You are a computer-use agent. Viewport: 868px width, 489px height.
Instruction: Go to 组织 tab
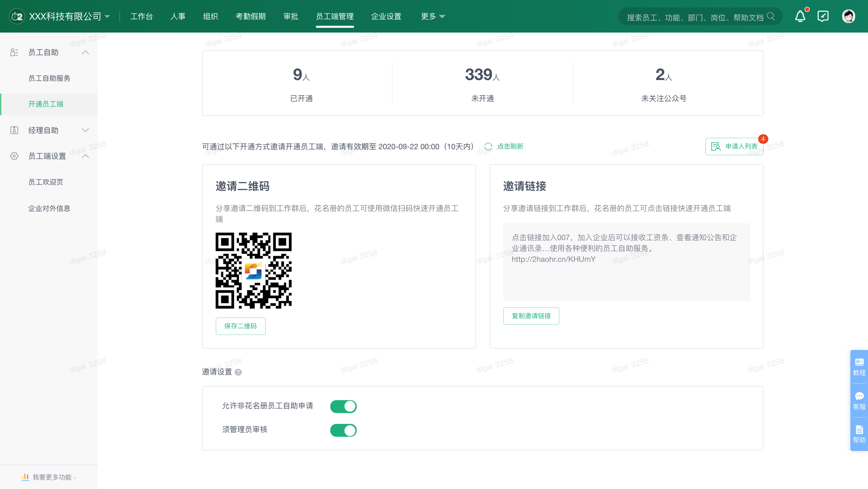pos(211,16)
